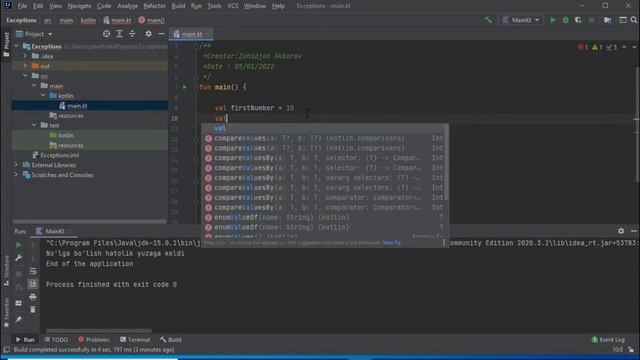Viewport: 640px width, 360px height.
Task: Select the first enumValueOf completion suggestion
Action: coord(325,217)
